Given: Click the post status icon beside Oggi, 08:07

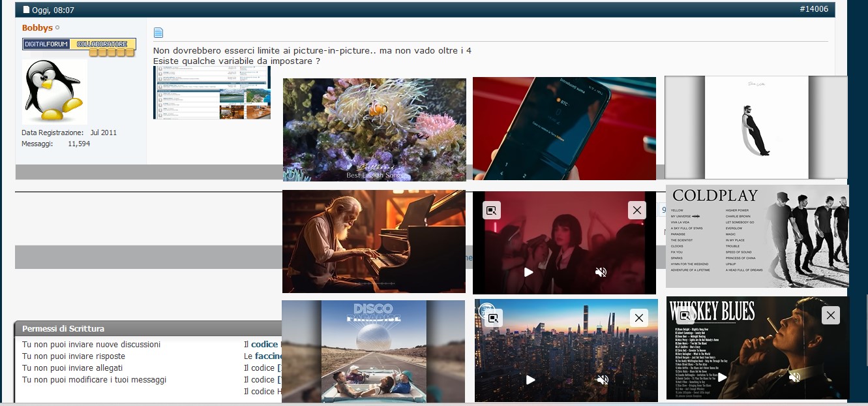Looking at the screenshot, I should 27,10.
